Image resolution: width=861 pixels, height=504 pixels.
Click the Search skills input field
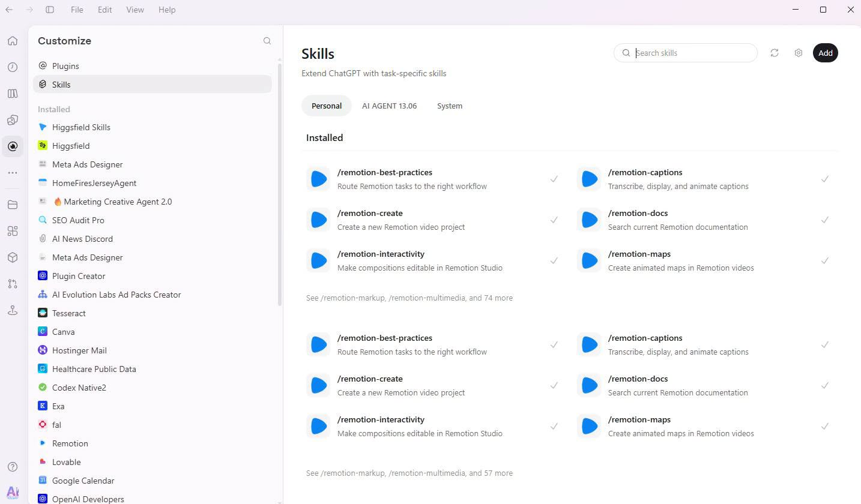(686, 53)
